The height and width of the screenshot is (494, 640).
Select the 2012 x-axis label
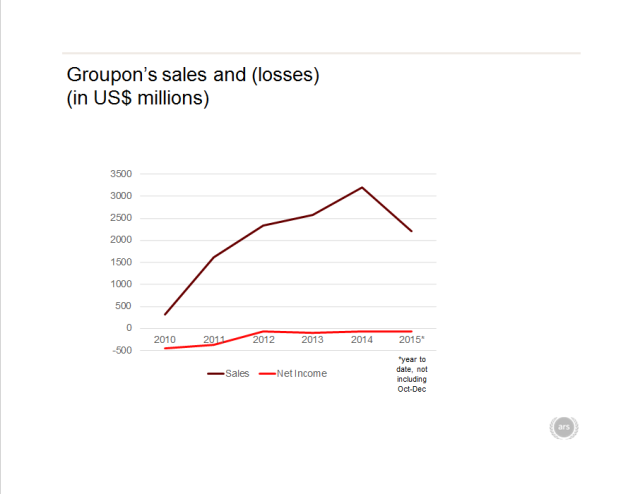tap(263, 340)
